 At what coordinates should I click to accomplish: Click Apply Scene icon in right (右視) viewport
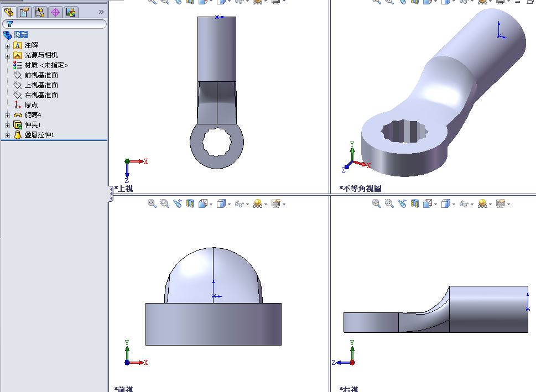click(482, 203)
